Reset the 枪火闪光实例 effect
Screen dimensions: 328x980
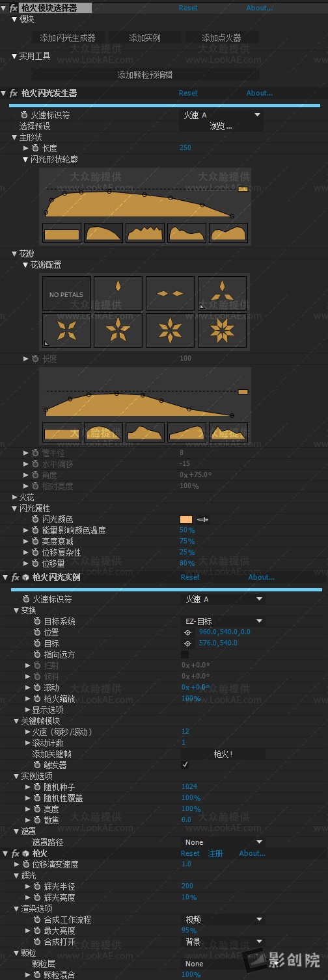190,576
